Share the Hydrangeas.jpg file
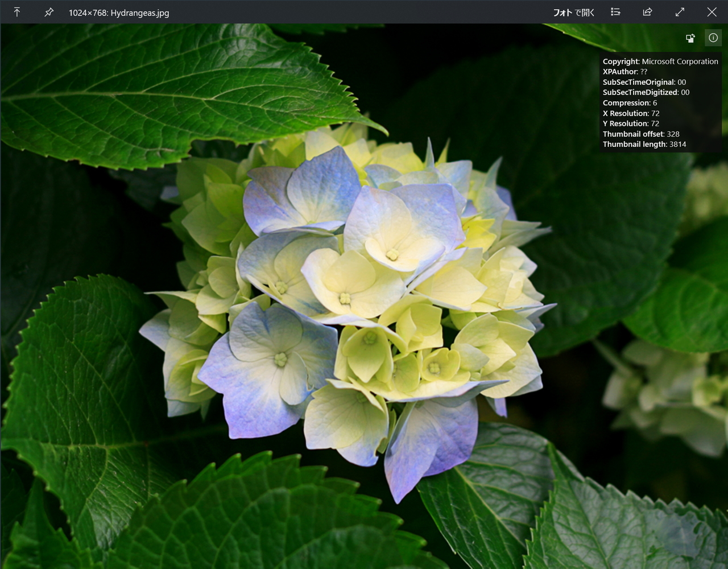This screenshot has height=569, width=728. coord(647,12)
